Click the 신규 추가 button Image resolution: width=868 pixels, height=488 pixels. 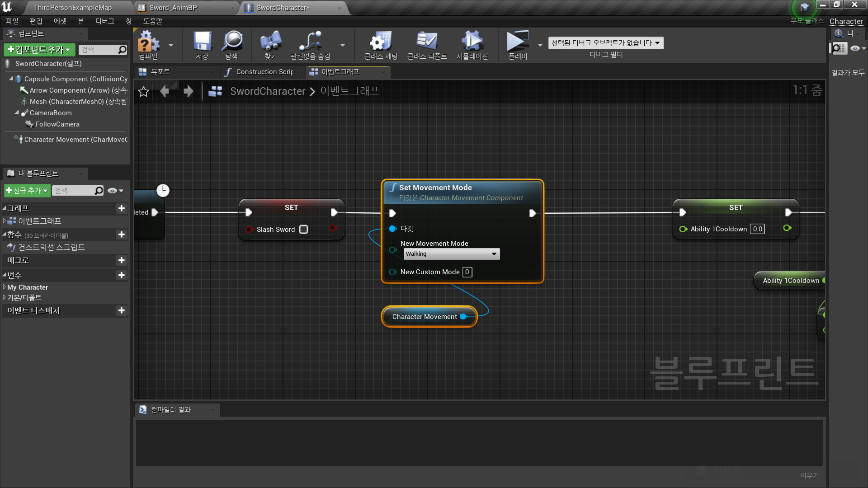pyautogui.click(x=27, y=191)
